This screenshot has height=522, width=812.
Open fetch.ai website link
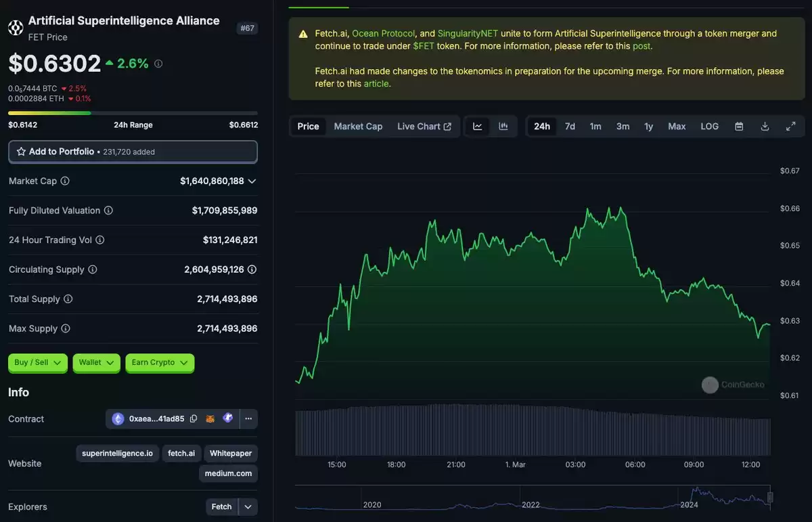pos(181,454)
